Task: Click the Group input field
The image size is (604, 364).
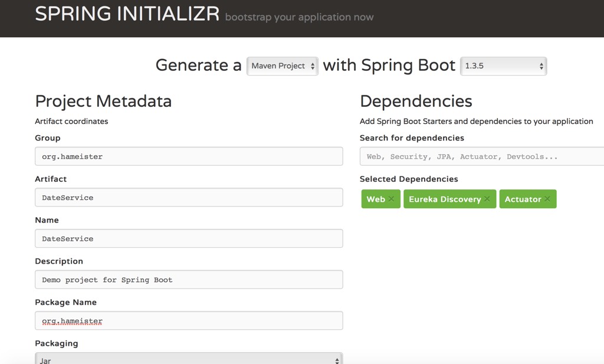Action: click(x=189, y=156)
